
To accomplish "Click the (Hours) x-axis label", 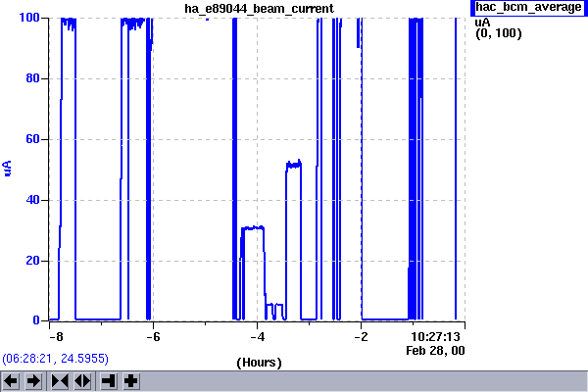I will (x=259, y=363).
